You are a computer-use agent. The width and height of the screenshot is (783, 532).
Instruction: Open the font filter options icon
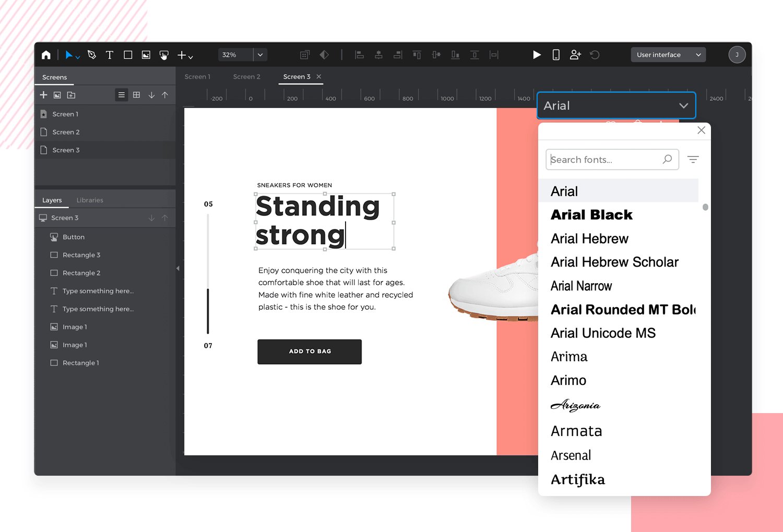693,160
